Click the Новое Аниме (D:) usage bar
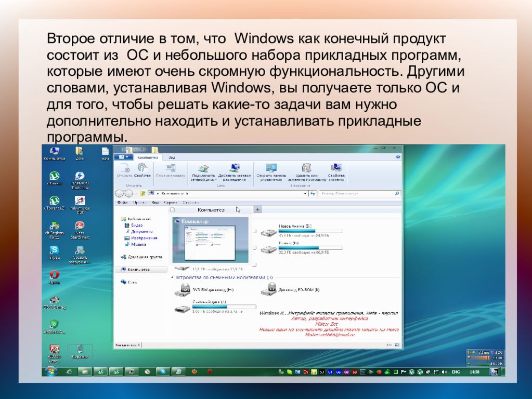532x399 pixels. (310, 231)
